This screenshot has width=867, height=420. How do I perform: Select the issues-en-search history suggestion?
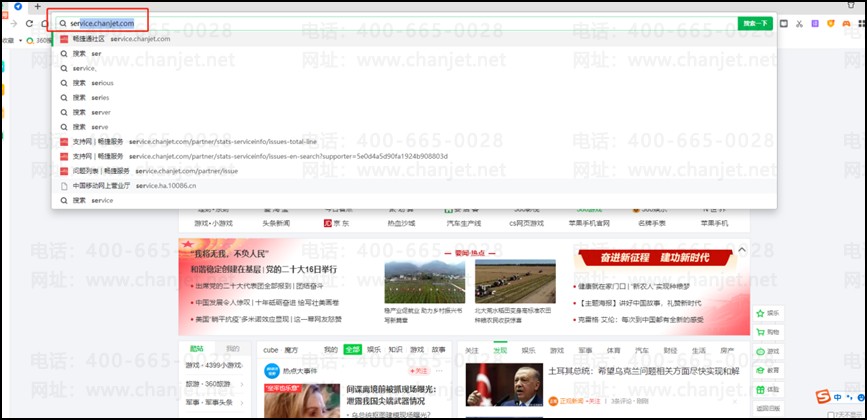pos(414,156)
